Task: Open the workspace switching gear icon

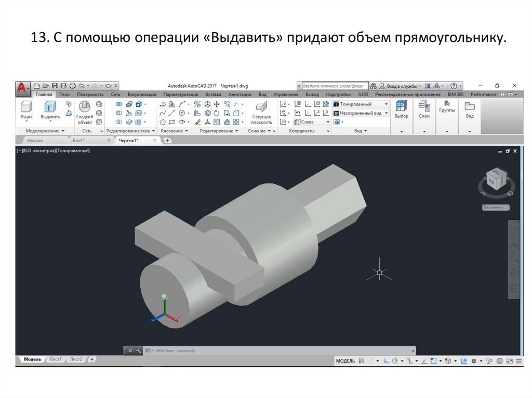Action: (474, 361)
